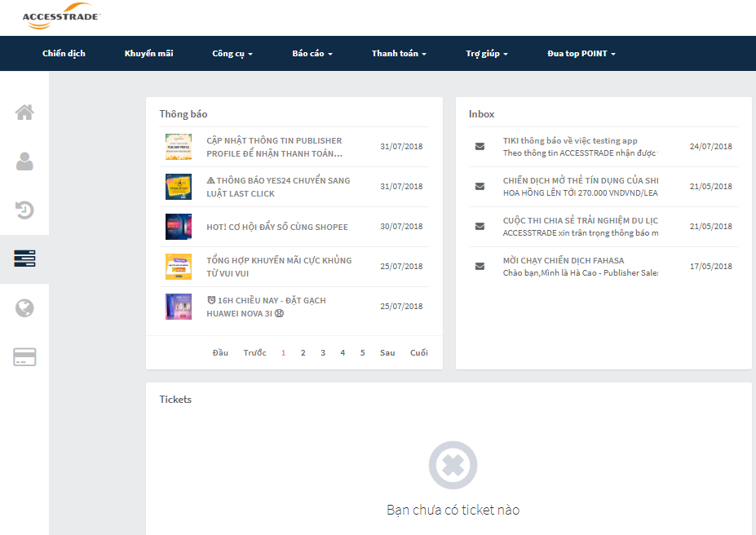Image resolution: width=756 pixels, height=535 pixels.
Task: Expand the Báo cáo dropdown menu
Action: click(x=312, y=54)
